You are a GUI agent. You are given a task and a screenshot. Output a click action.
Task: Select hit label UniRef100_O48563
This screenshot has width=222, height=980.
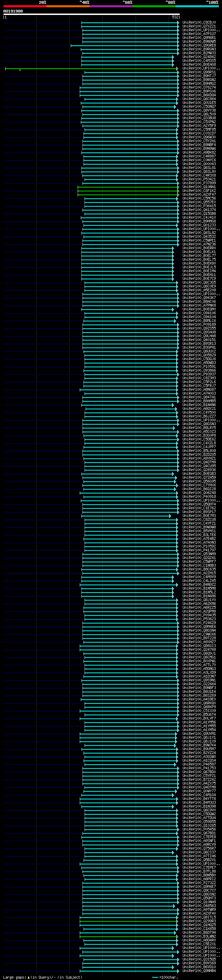click(x=199, y=906)
